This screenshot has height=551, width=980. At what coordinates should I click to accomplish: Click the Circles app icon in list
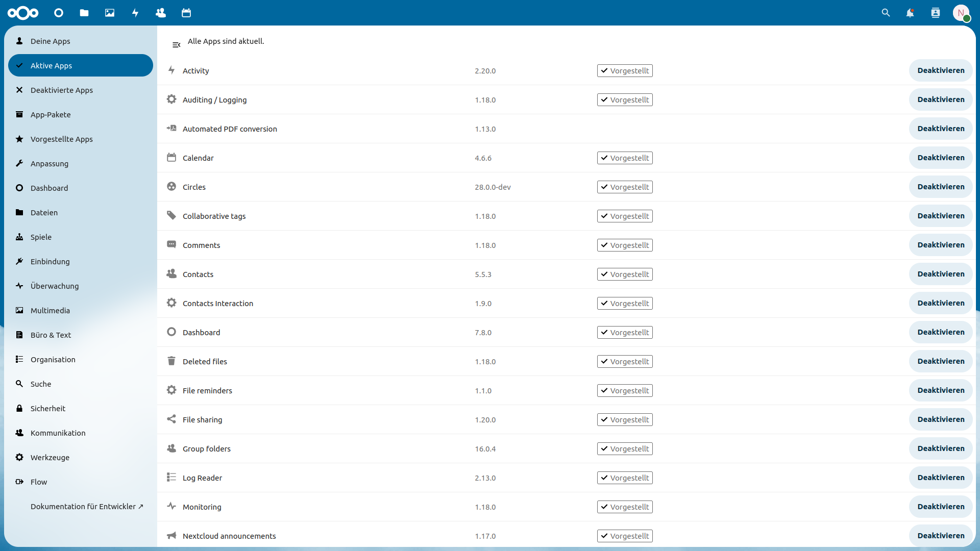(171, 186)
